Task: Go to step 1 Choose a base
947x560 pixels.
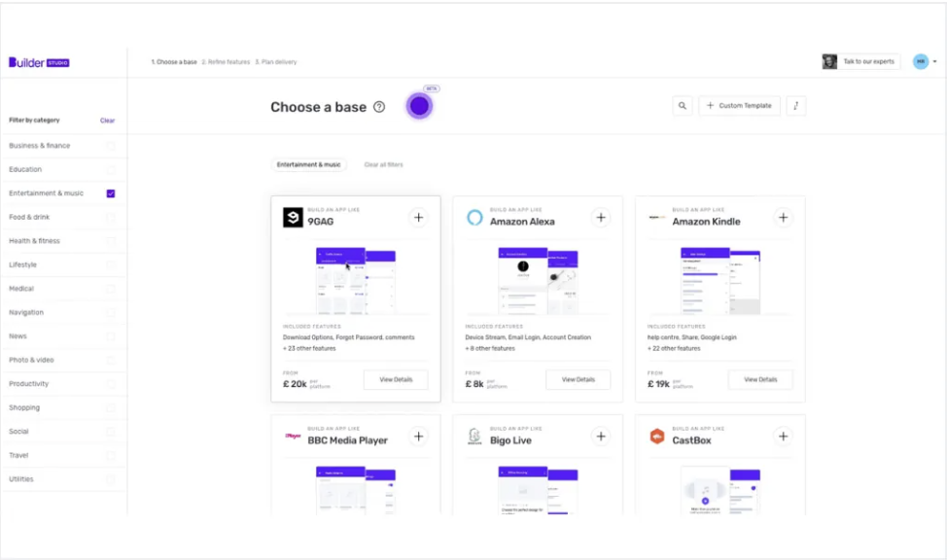Action: pyautogui.click(x=174, y=62)
